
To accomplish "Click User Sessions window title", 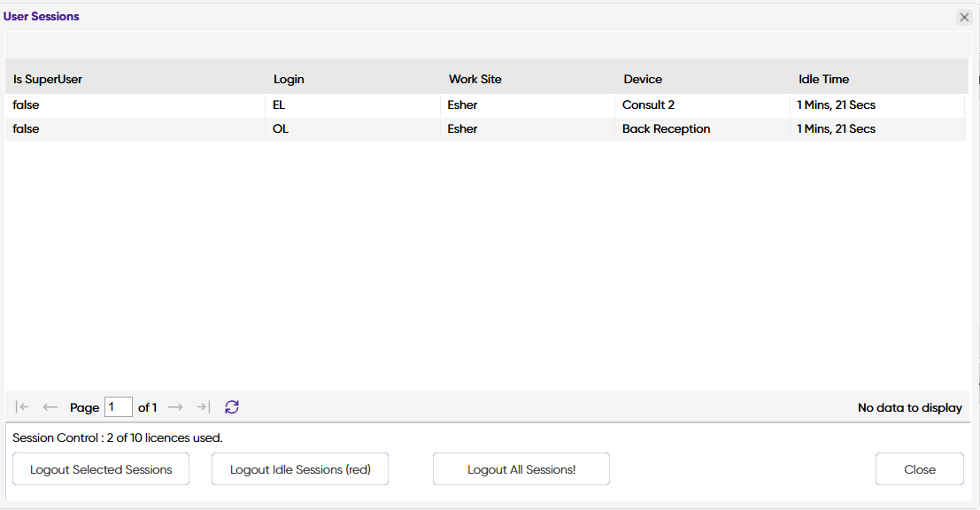I will (42, 16).
